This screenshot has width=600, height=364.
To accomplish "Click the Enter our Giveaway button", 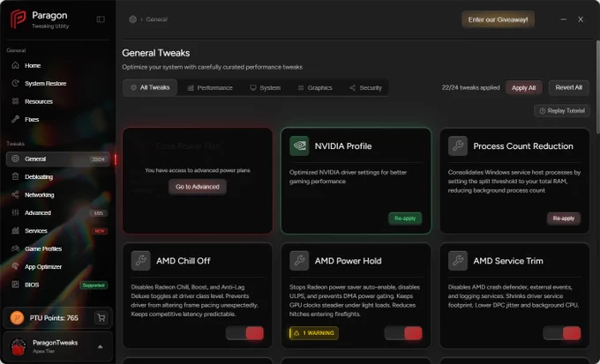I will click(498, 19).
